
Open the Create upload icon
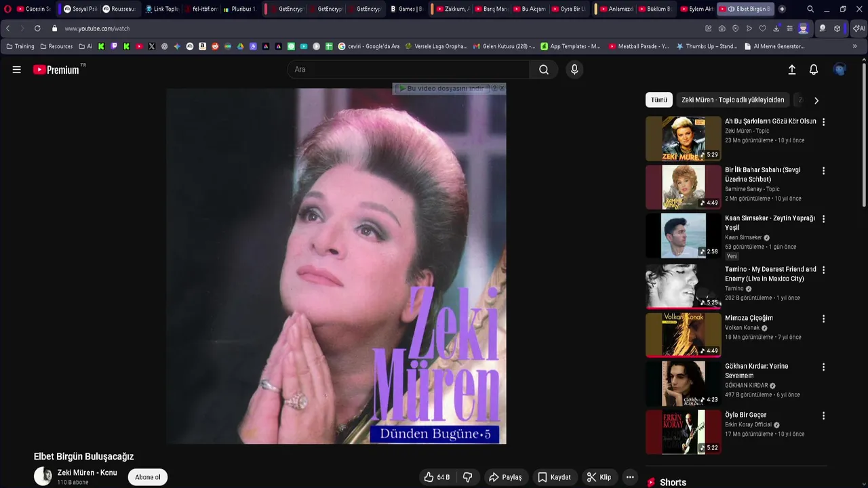791,70
